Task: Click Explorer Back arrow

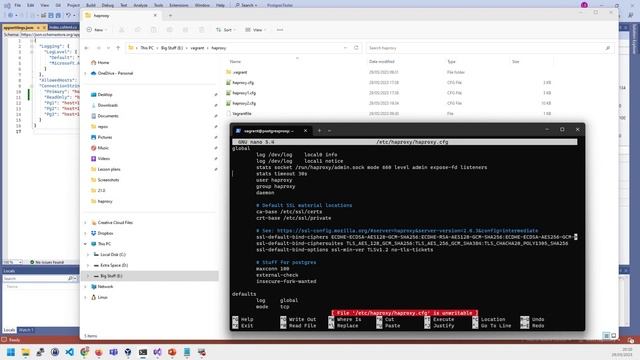Action: click(87, 48)
